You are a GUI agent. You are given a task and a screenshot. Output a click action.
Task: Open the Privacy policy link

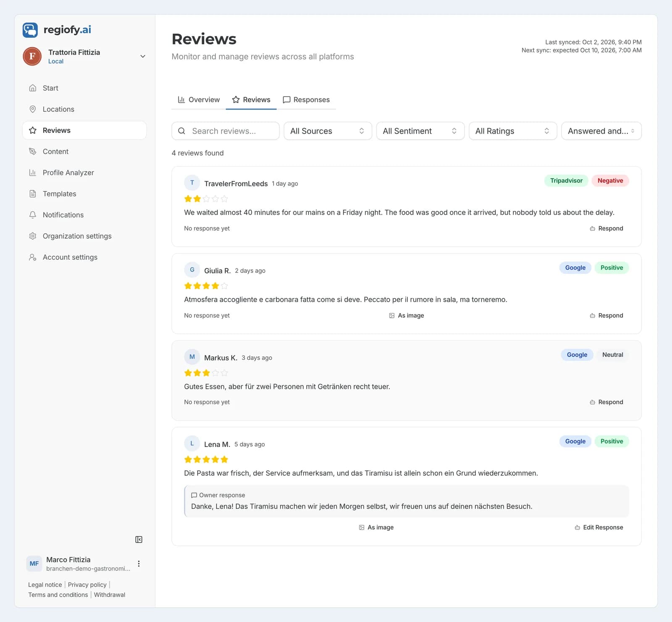point(87,585)
